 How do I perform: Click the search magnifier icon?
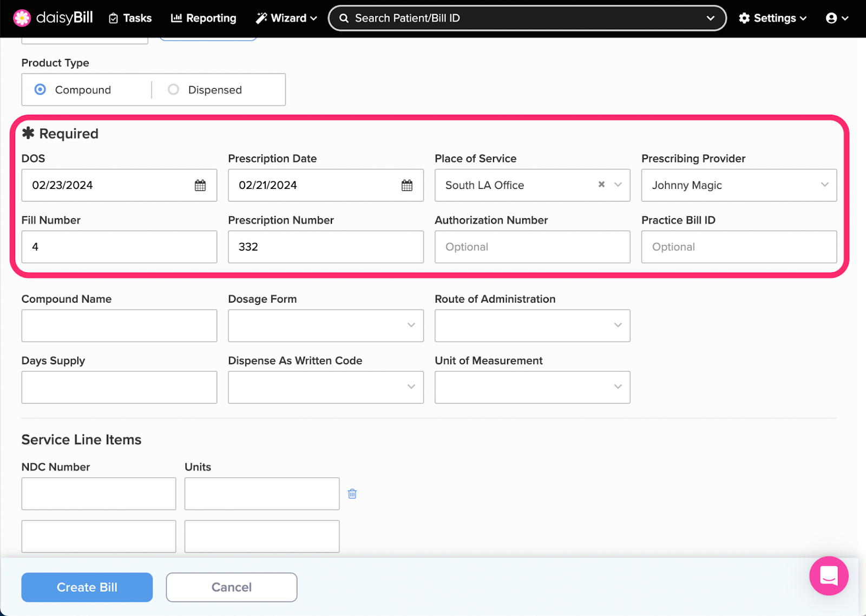pos(344,18)
